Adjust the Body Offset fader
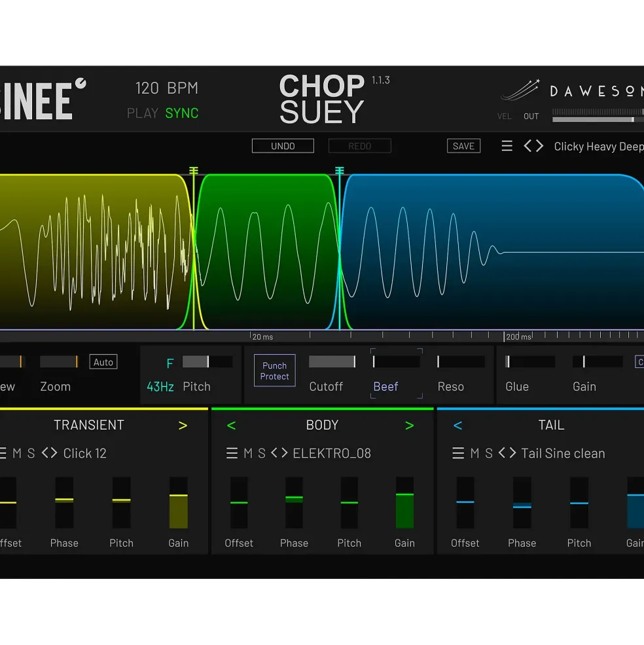This screenshot has height=645, width=644. click(x=239, y=503)
